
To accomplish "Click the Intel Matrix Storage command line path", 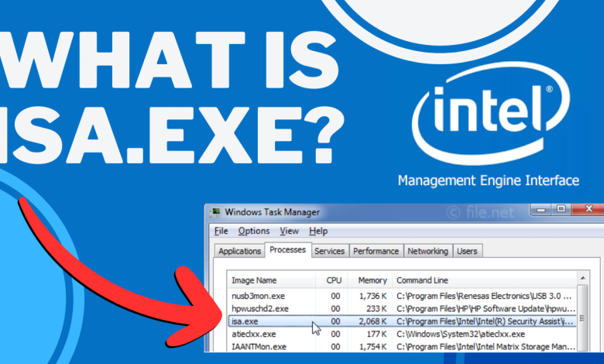I will point(486,347).
